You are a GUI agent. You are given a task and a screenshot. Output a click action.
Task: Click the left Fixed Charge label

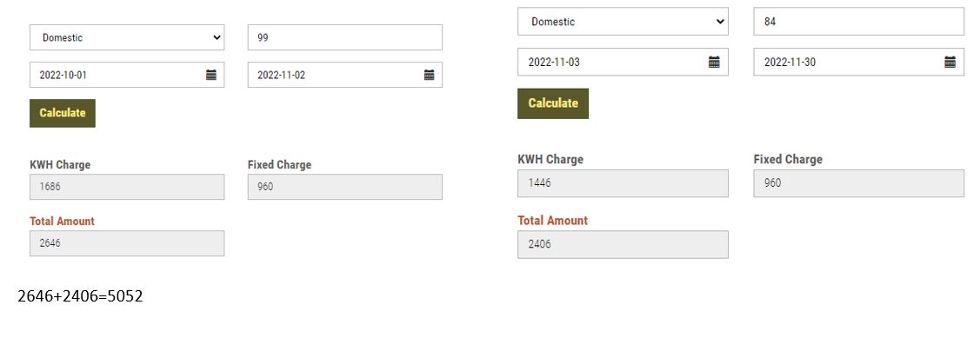[x=279, y=165]
